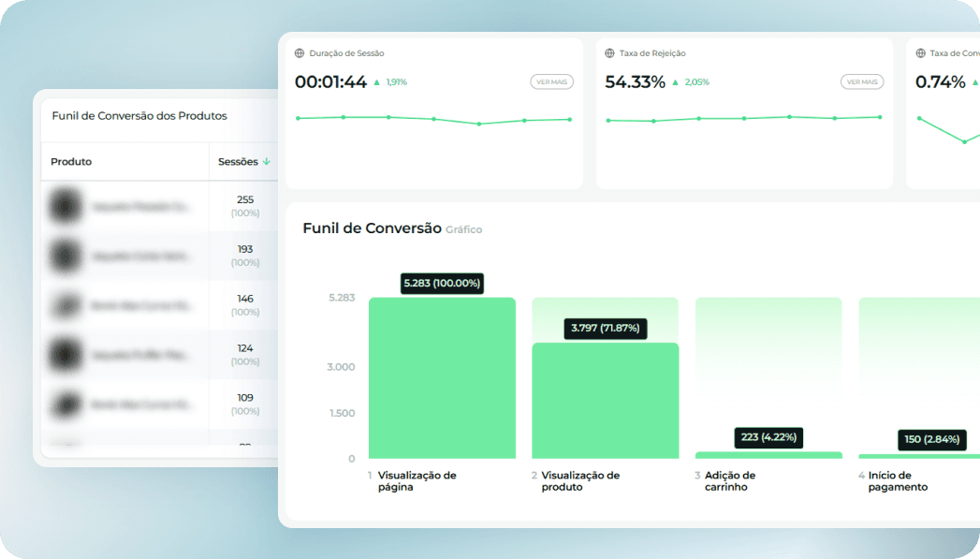This screenshot has height=559, width=980.
Task: Click the step number 1 marker below the funnel
Action: (370, 476)
